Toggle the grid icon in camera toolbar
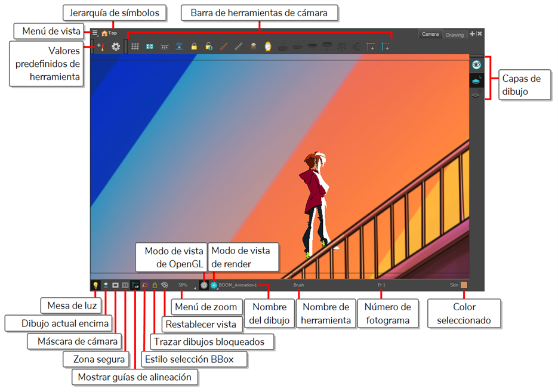This screenshot has height=392, width=558. (x=135, y=47)
